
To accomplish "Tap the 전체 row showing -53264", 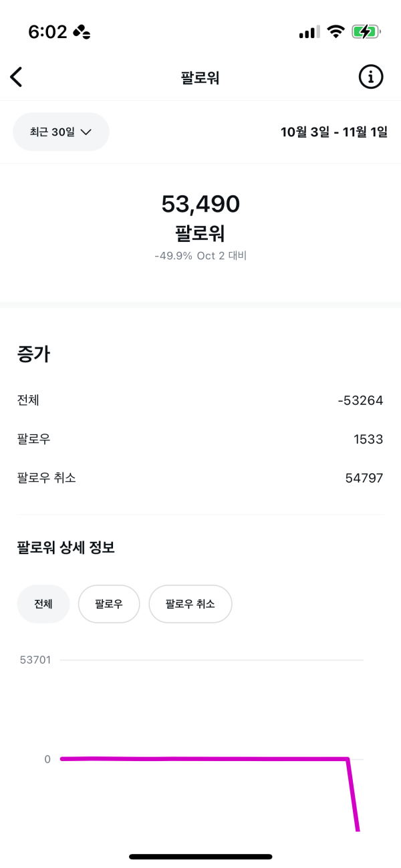I will click(x=200, y=400).
